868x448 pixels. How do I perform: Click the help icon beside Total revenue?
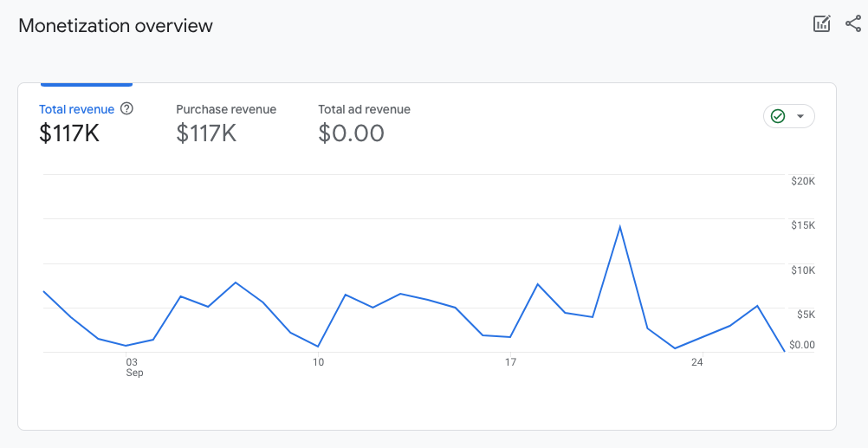click(x=126, y=109)
